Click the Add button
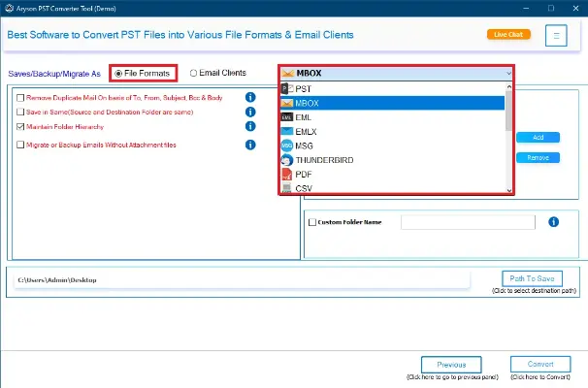 (x=539, y=137)
